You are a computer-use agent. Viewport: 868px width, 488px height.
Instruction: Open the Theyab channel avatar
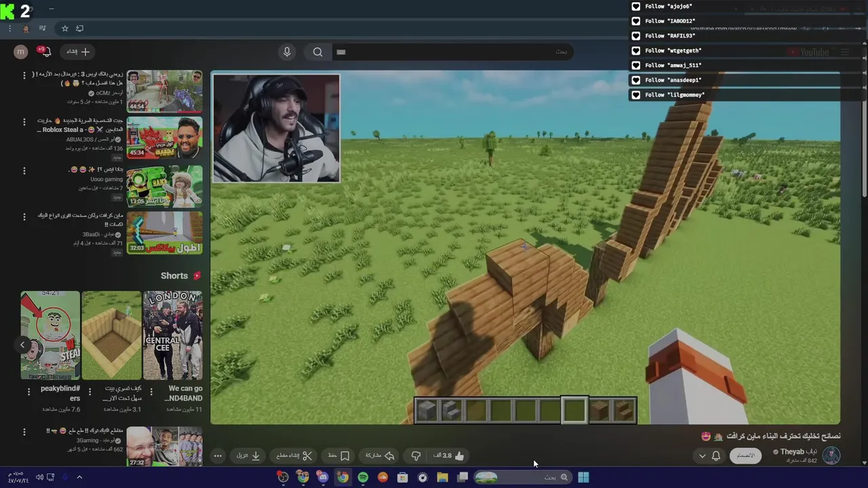point(831,455)
